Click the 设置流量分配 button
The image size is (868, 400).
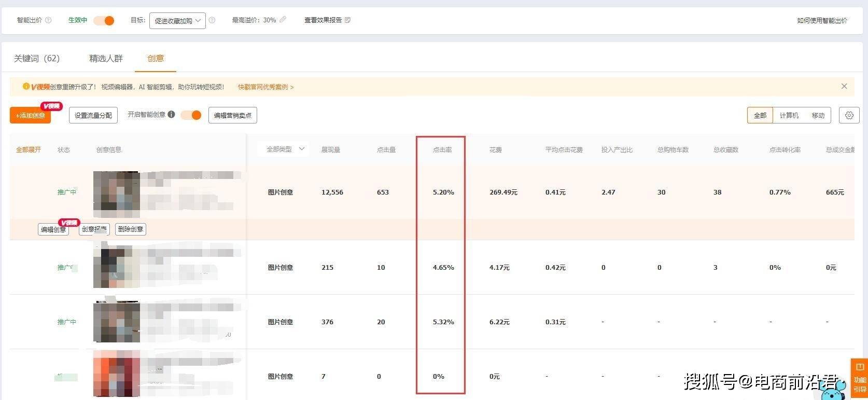pos(93,115)
